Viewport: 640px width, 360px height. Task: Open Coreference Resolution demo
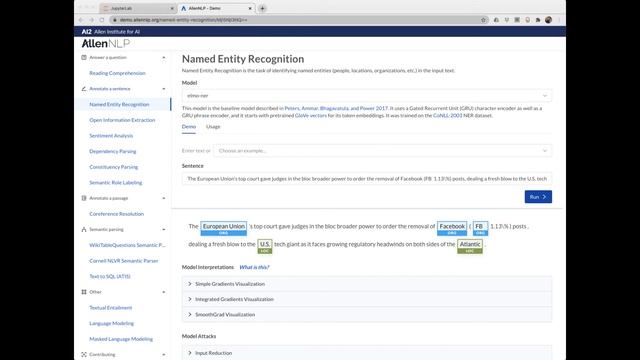point(116,214)
